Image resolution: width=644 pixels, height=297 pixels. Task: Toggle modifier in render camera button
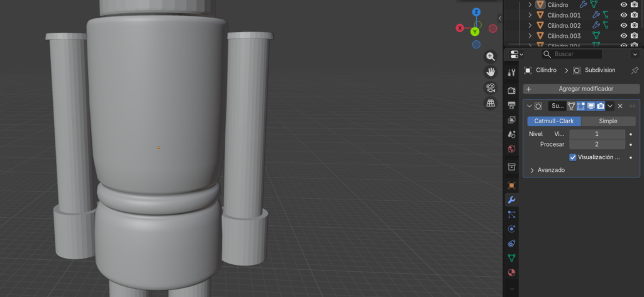pyautogui.click(x=601, y=106)
